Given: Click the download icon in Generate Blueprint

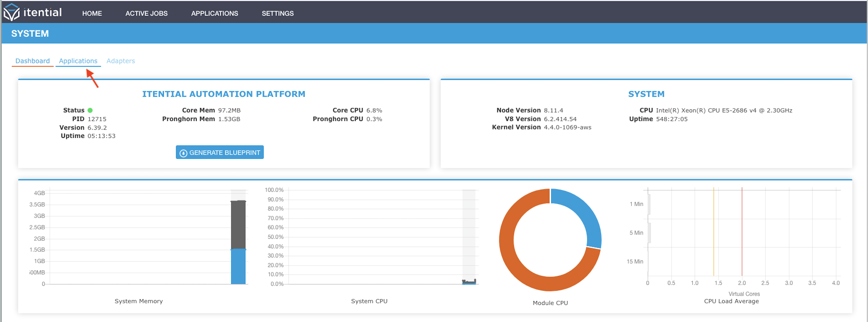Looking at the screenshot, I should click(x=183, y=153).
